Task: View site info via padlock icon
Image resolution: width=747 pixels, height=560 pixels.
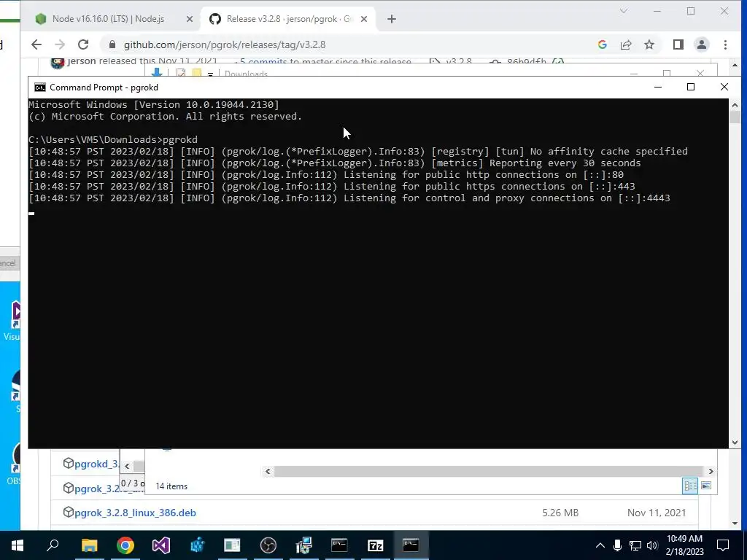Action: click(x=112, y=44)
